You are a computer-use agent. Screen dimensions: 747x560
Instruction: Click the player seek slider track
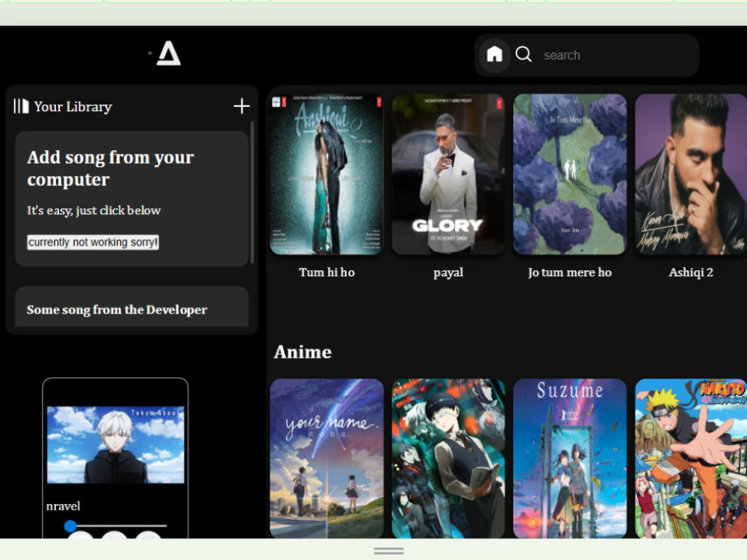coord(116,526)
